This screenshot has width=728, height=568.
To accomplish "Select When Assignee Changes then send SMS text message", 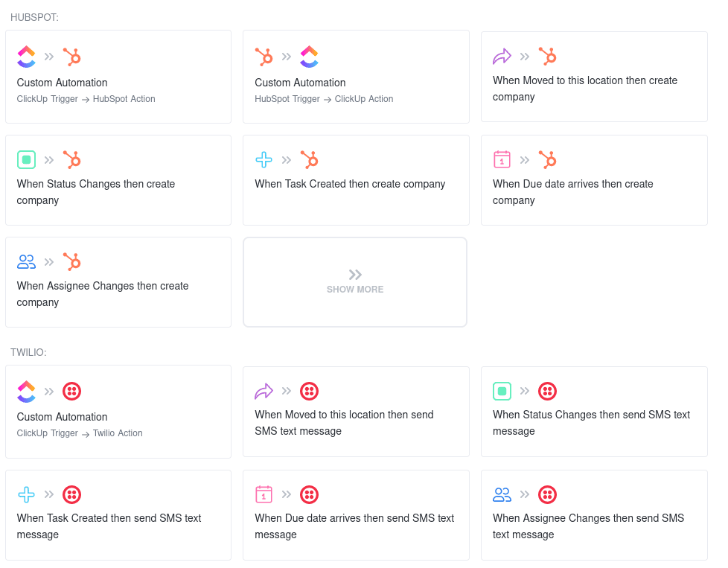I will [594, 515].
